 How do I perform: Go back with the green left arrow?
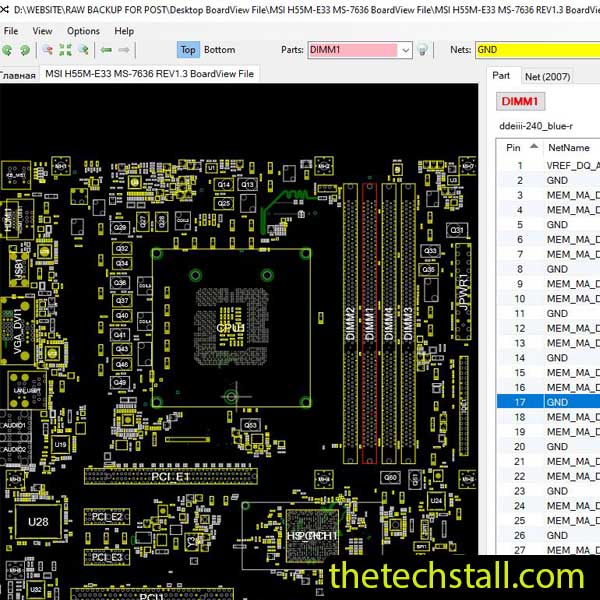106,50
